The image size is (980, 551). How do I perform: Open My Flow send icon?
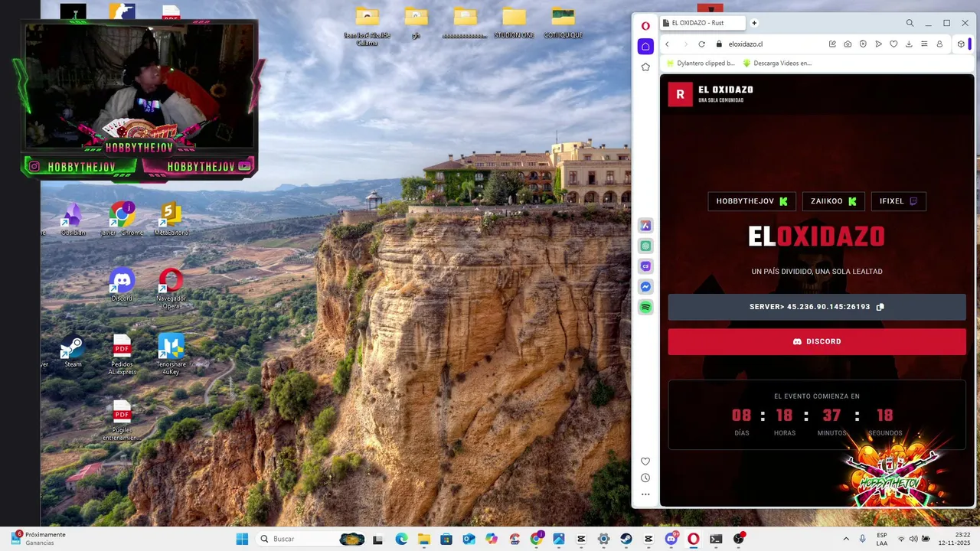[x=878, y=44]
